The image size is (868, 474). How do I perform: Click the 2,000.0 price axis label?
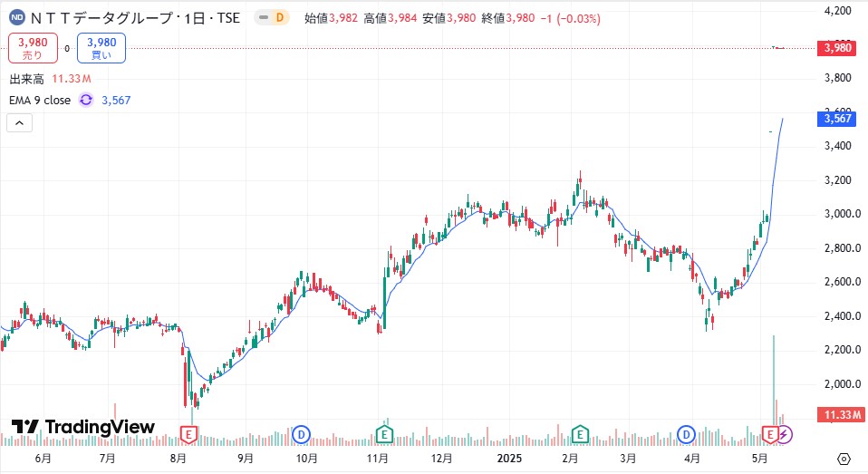tap(843, 383)
